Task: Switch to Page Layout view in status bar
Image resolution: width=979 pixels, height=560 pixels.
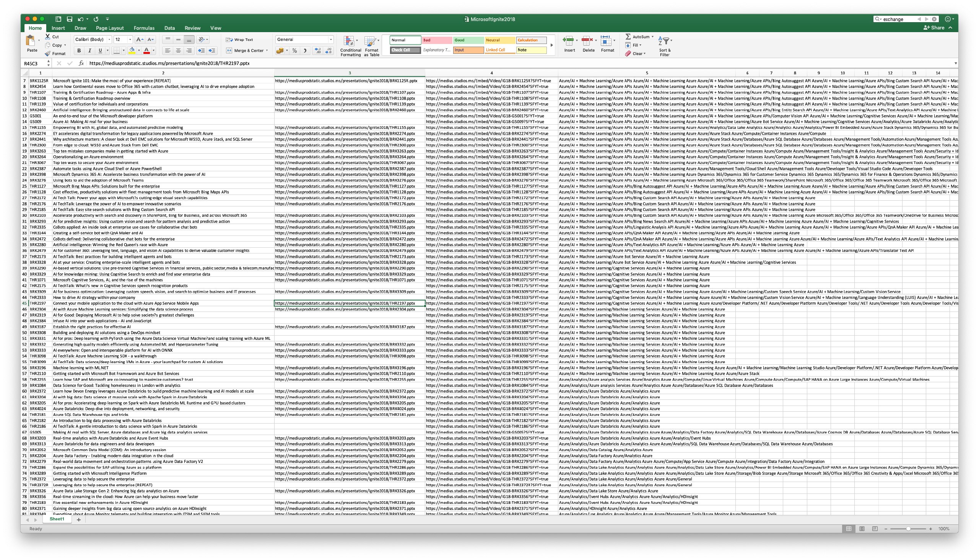Action: point(862,529)
